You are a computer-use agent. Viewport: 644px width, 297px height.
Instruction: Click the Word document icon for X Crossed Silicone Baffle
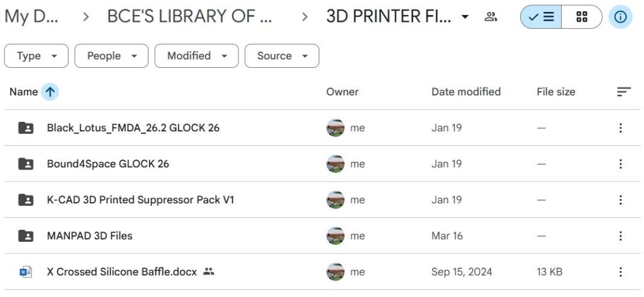26,272
